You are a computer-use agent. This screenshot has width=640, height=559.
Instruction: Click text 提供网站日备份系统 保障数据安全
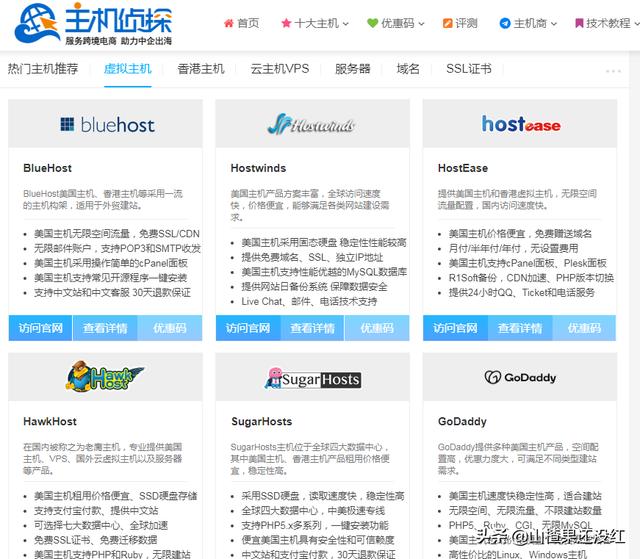(x=314, y=287)
